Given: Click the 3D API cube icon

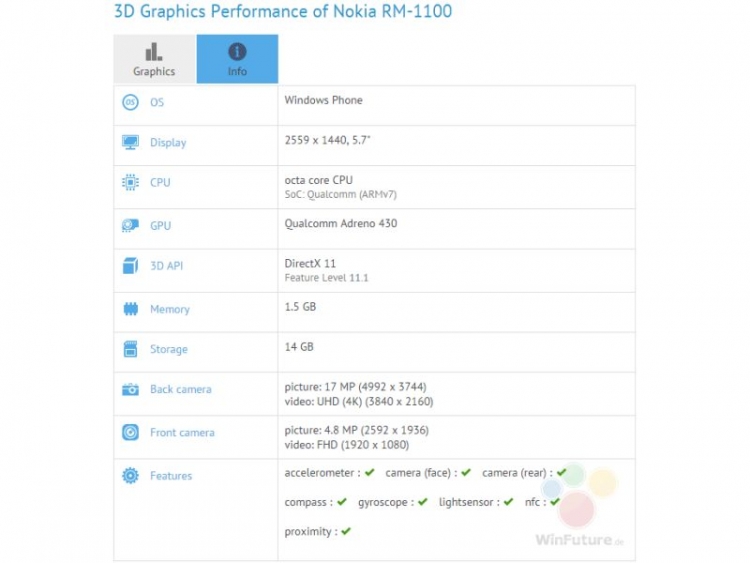Looking at the screenshot, I should pos(130,266).
